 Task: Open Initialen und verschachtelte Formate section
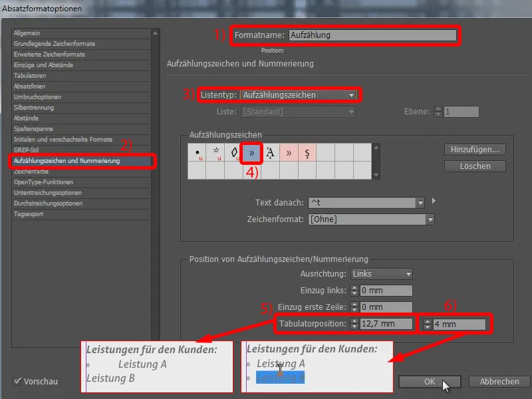(81, 140)
